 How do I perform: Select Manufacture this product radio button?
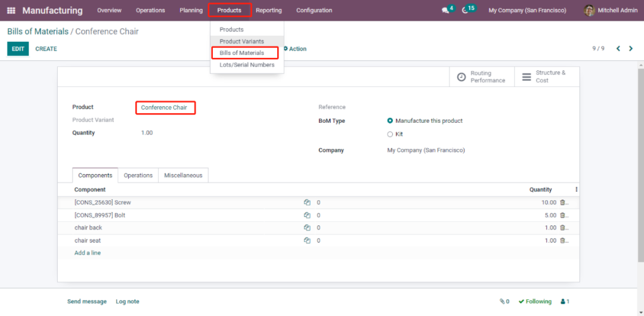pyautogui.click(x=390, y=121)
